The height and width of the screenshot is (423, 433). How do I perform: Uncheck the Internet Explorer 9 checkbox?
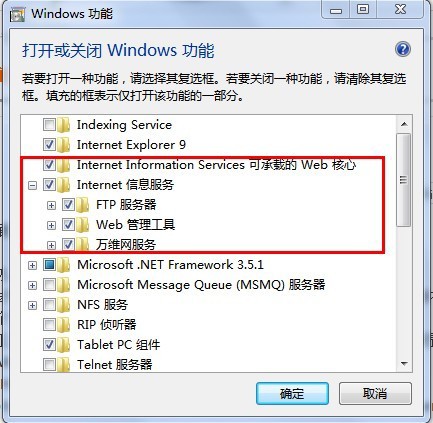click(x=49, y=145)
